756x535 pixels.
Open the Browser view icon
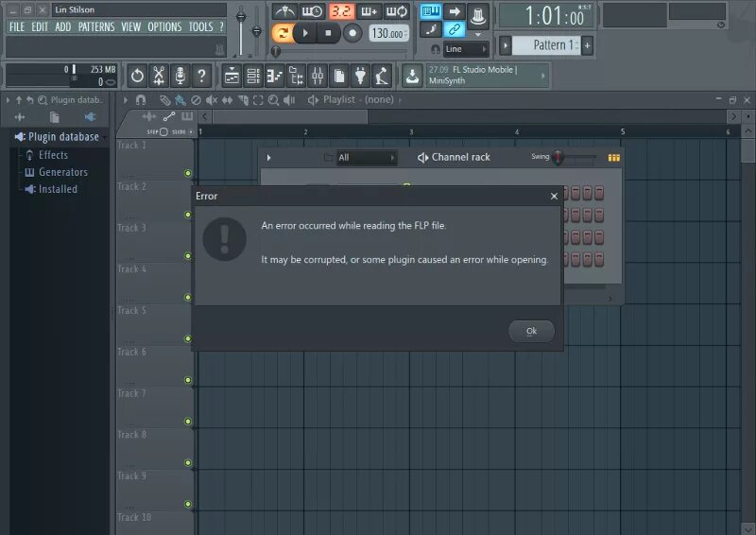296,76
